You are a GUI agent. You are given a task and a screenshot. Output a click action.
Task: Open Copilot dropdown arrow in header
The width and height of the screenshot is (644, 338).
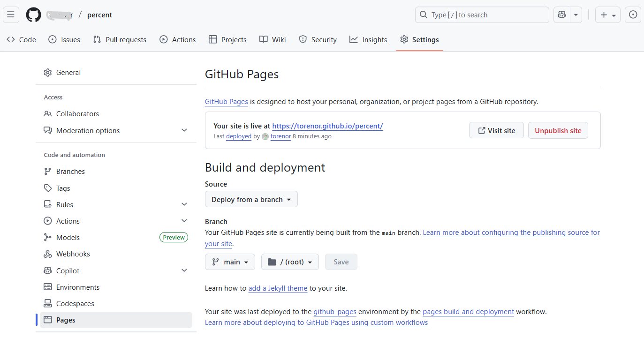click(576, 15)
